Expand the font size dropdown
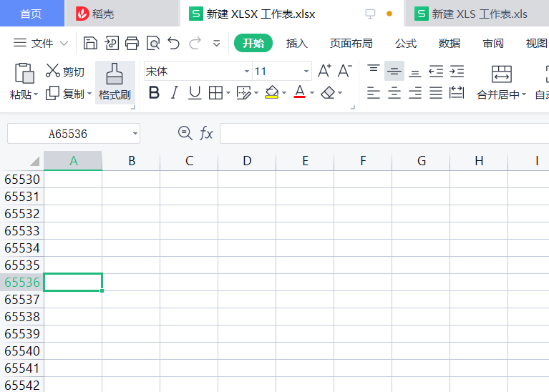The width and height of the screenshot is (549, 392). (x=306, y=72)
